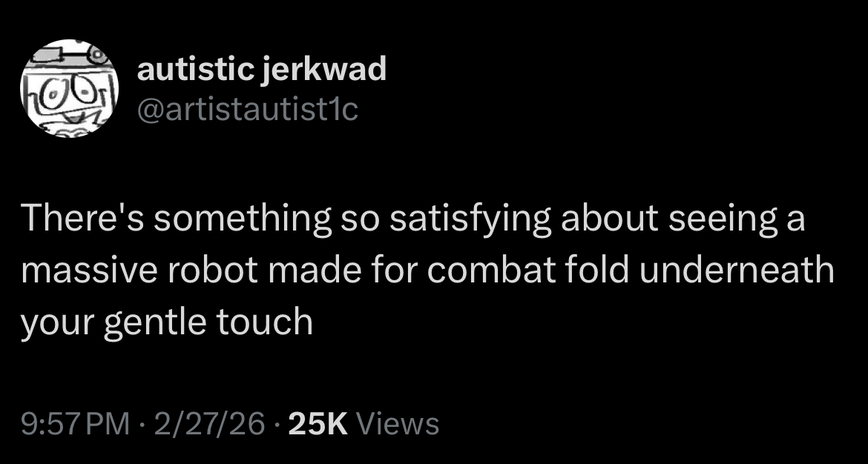Click the 2/27/26 post date
The image size is (868, 464).
[210, 425]
